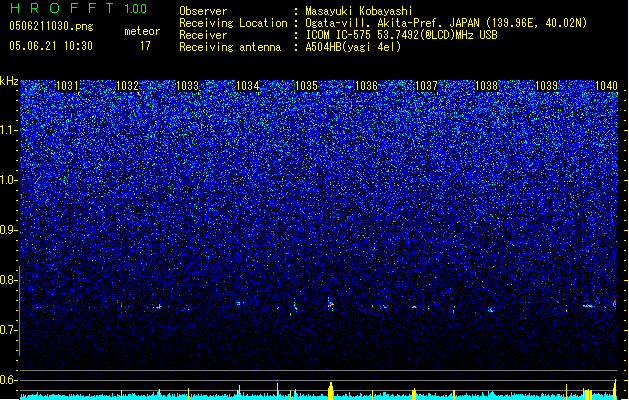Click the 1039 time marker
The image size is (629, 400).
point(546,86)
